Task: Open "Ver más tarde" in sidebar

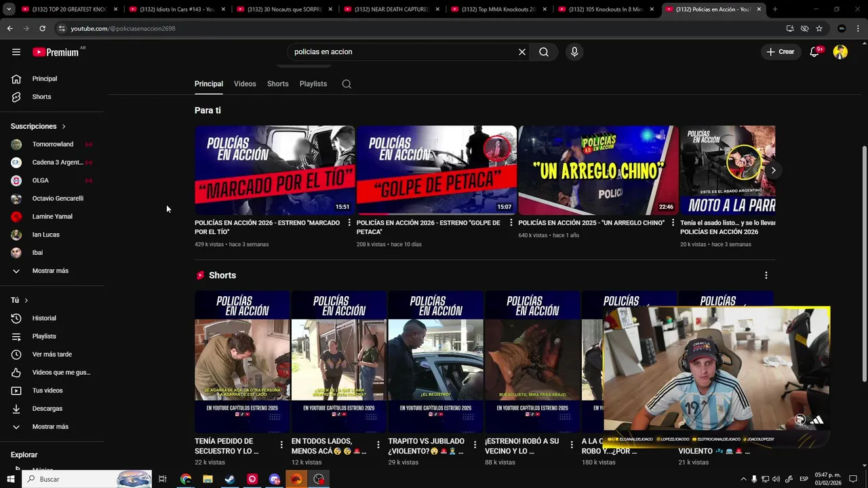Action: click(x=52, y=354)
